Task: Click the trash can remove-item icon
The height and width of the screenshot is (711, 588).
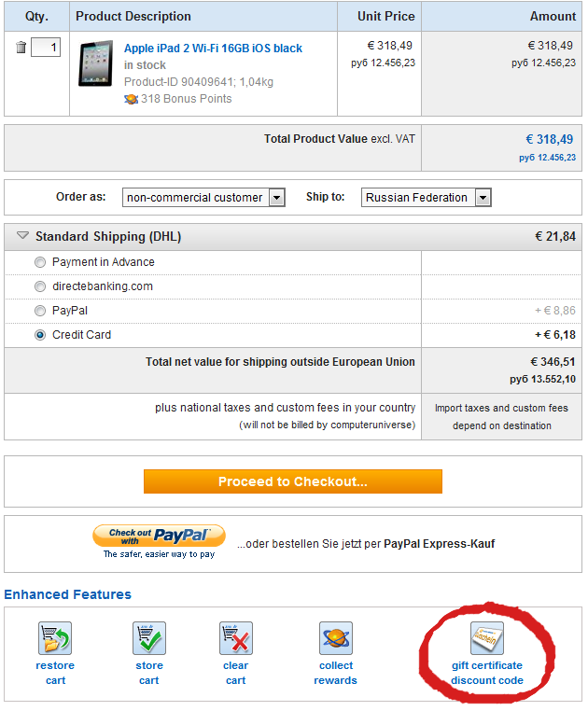Action: point(21,48)
